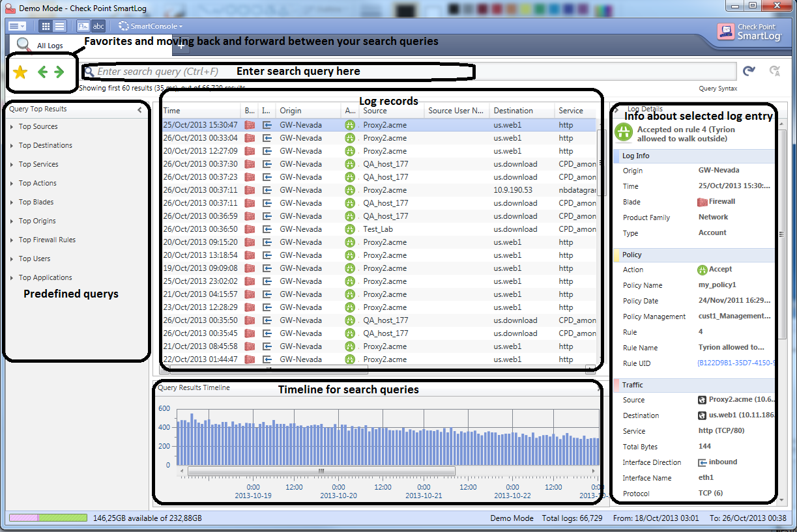Screen dimensions: 797x532
Task: Click the Check Point SmartLog logo
Action: [x=749, y=32]
